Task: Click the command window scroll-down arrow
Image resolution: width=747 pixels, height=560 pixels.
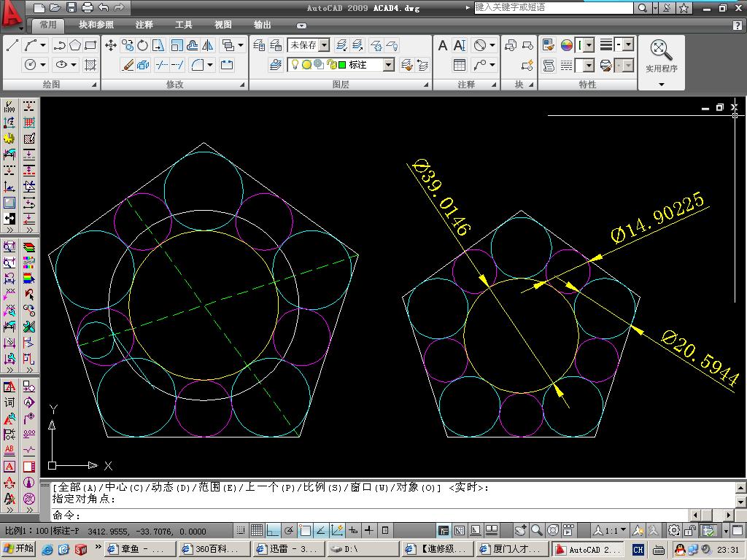Action: coord(740,502)
